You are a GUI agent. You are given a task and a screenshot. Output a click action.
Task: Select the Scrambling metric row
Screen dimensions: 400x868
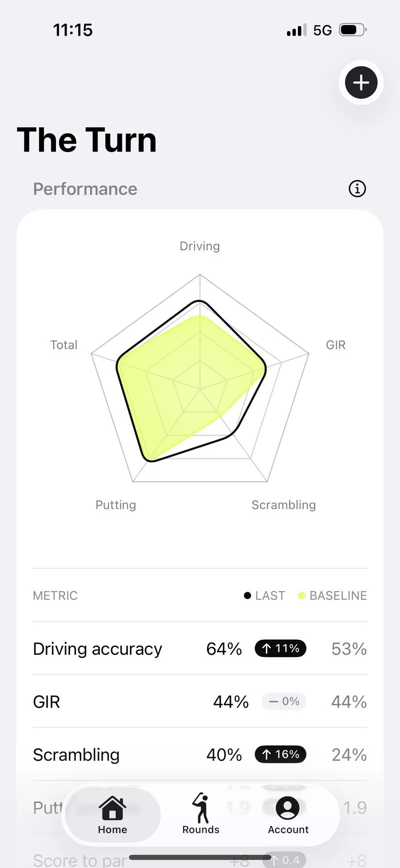tap(200, 754)
